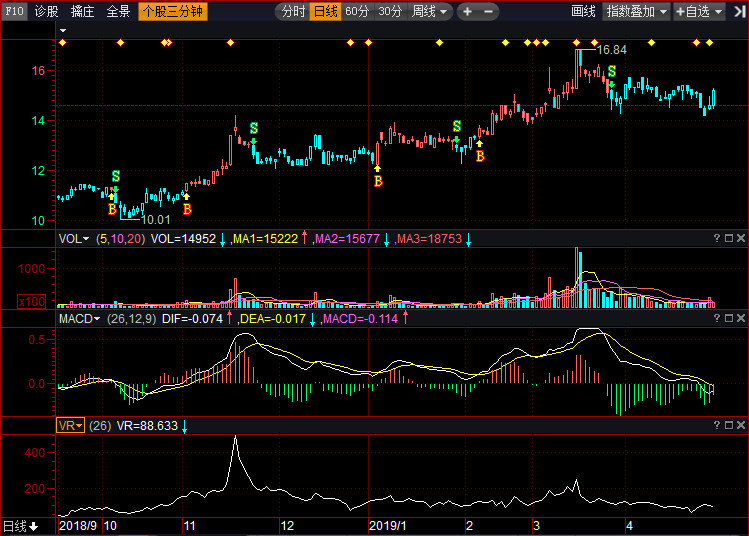The width and height of the screenshot is (749, 536).
Task: Open the F10 company info button
Action: tap(14, 11)
